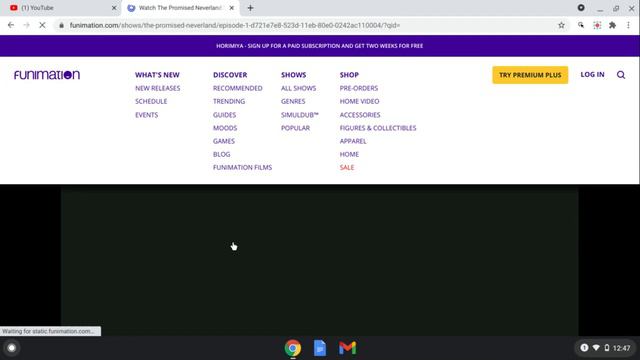Open BLOG under Discover

pos(222,154)
